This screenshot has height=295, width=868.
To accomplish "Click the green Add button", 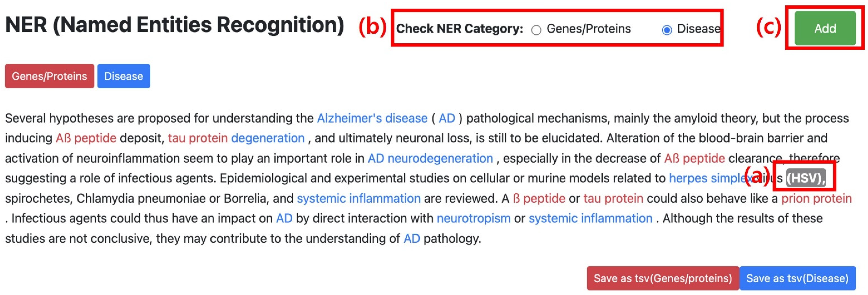I will pos(825,28).
